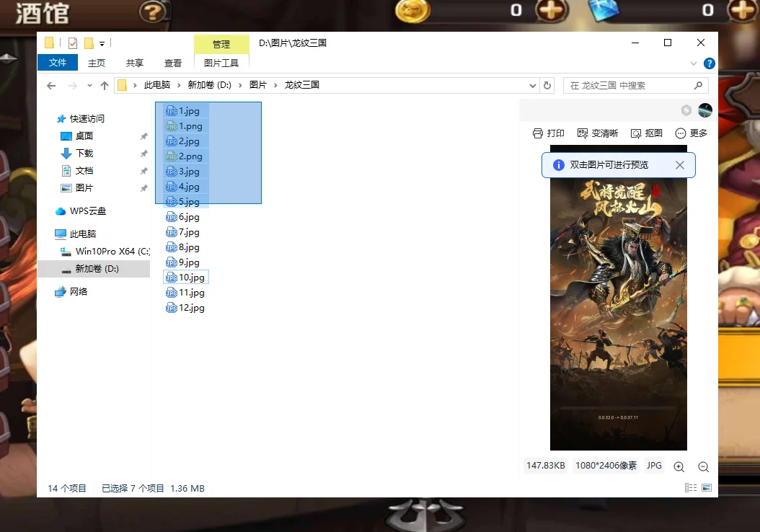This screenshot has height=532, width=760.
Task: Open Explorer help via blue question mark
Action: pyautogui.click(x=709, y=63)
